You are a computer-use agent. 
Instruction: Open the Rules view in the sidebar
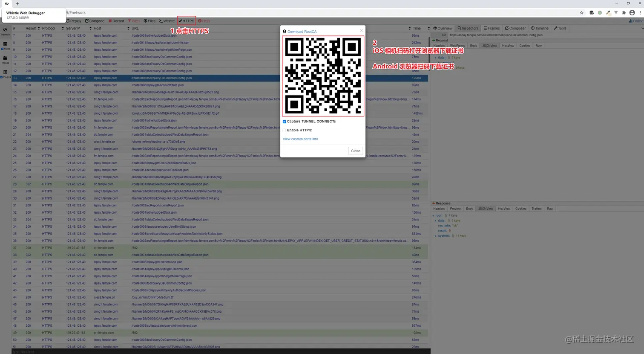(5, 45)
